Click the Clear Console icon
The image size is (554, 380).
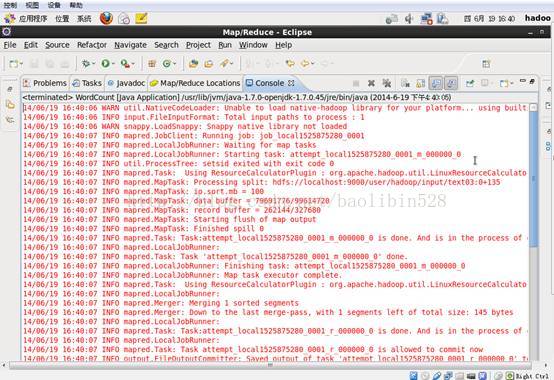(405, 83)
